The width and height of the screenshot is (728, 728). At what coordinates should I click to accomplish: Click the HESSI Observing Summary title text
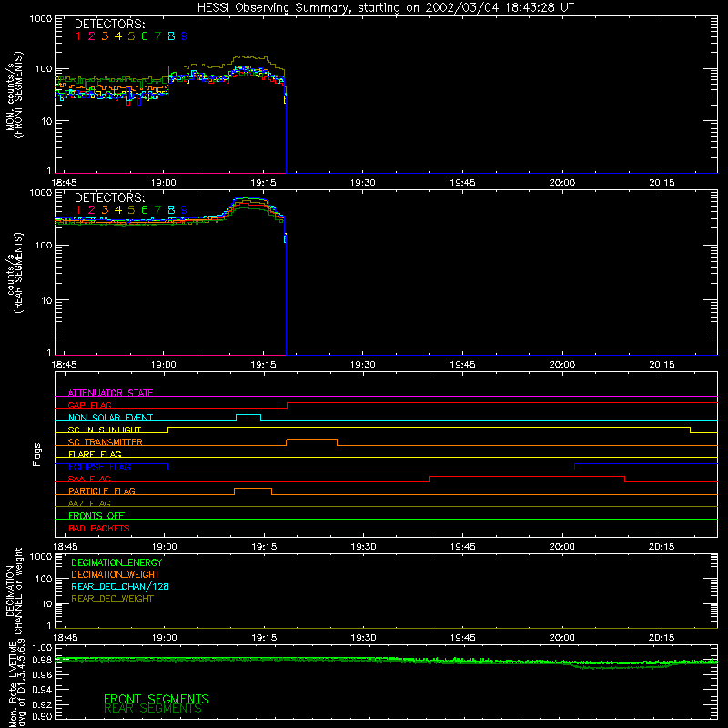[385, 8]
